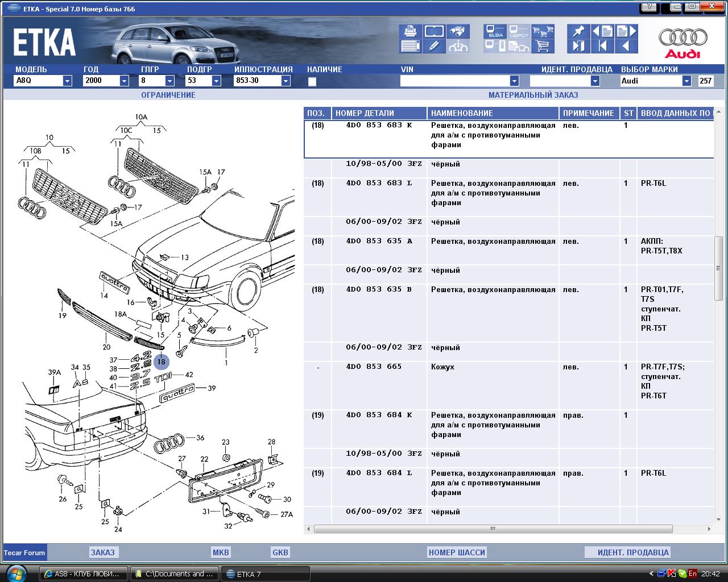Click the printer icon in toolbar

click(409, 31)
